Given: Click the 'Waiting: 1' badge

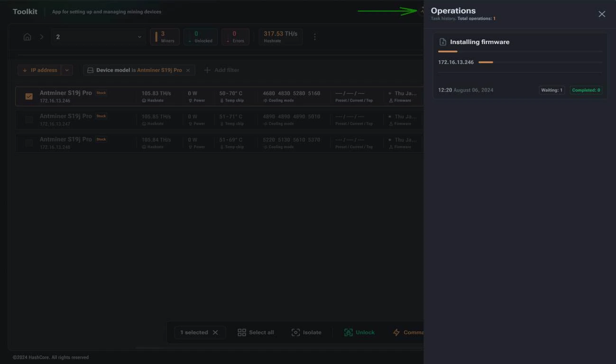Looking at the screenshot, I should (552, 90).
